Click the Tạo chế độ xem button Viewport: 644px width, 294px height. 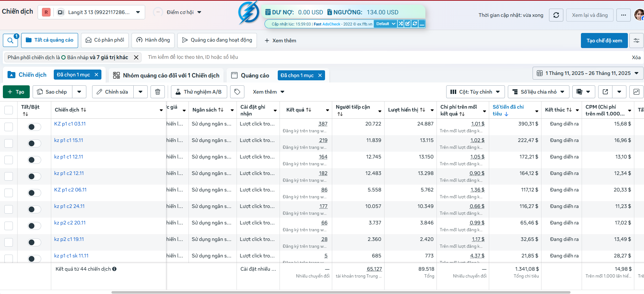(604, 41)
